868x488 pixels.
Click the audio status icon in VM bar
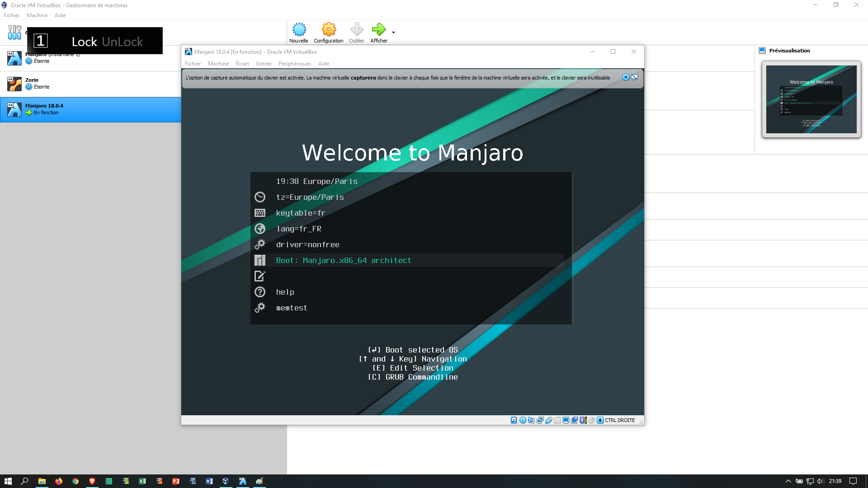click(x=531, y=420)
